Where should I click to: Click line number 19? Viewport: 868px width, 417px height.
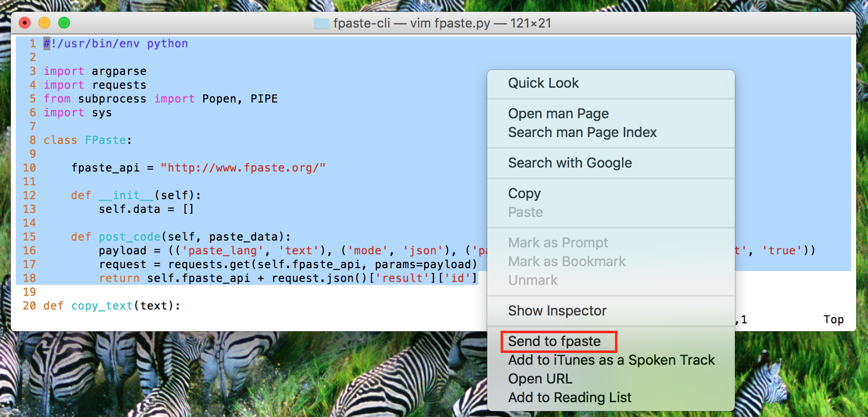[x=30, y=292]
